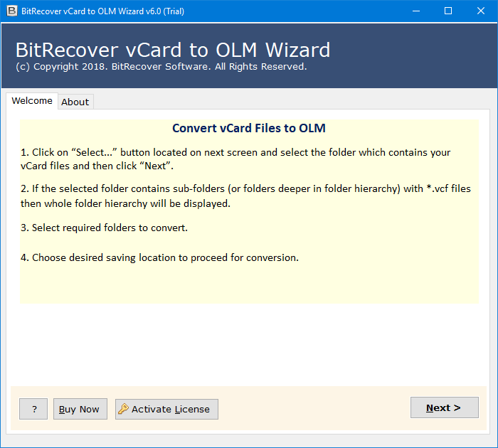Screen dimensions: 498x448
Task: Minimize the vCard to OLM Wizard window
Action: click(x=416, y=11)
